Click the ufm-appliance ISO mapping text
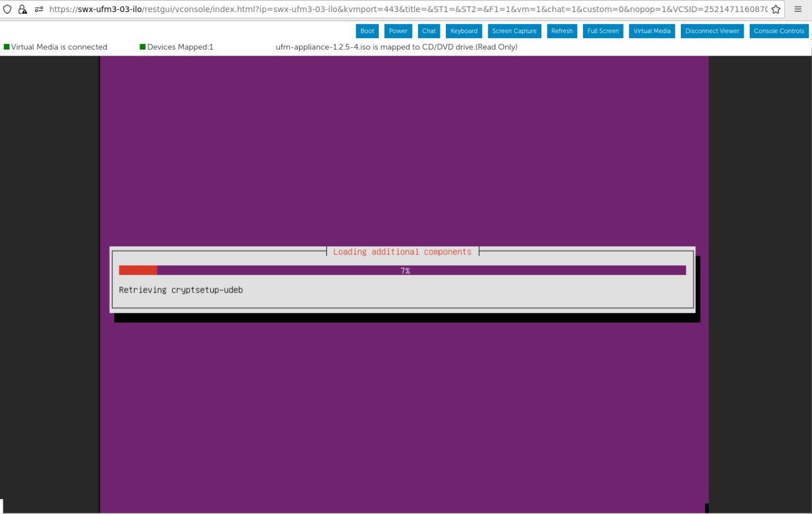Image resolution: width=812 pixels, height=514 pixels. point(396,47)
